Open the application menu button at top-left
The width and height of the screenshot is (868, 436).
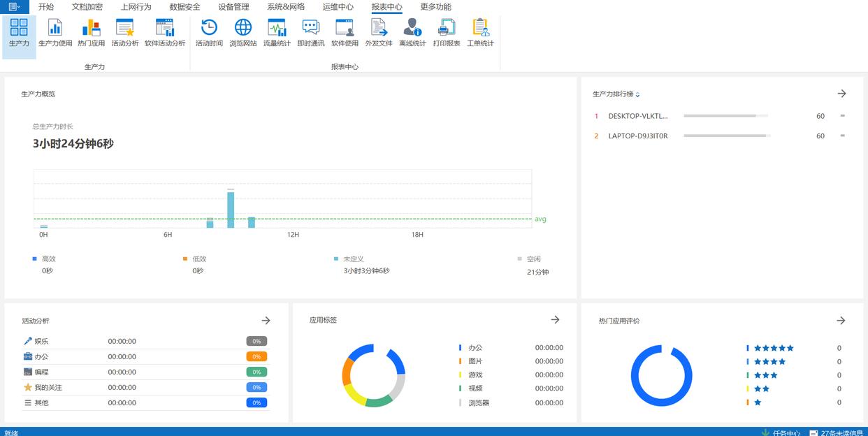coord(14,7)
